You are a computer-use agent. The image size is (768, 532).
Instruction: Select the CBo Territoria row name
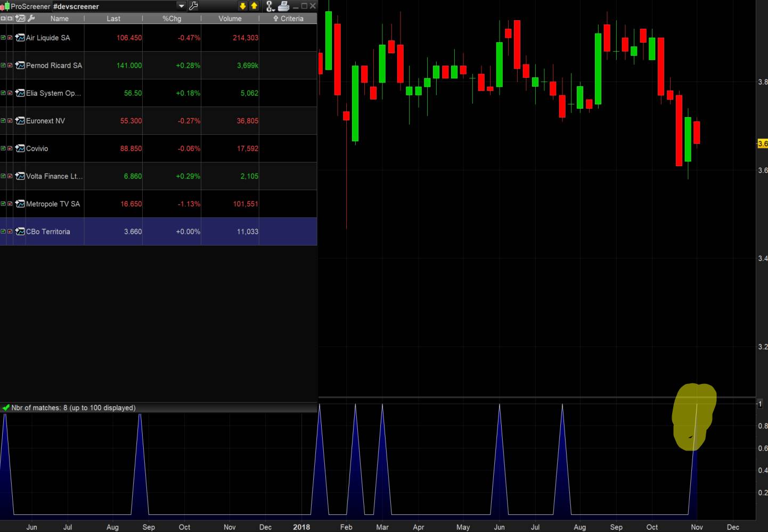pyautogui.click(x=48, y=232)
